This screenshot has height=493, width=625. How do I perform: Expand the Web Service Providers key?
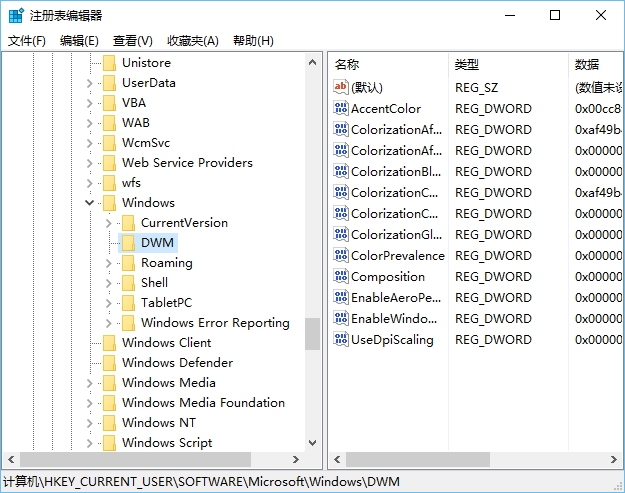tap(89, 163)
